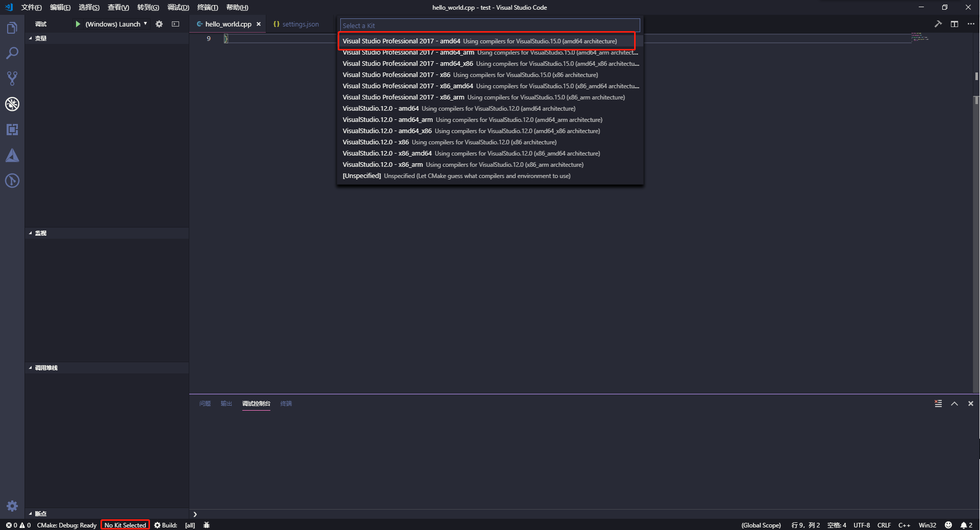Screen dimensions: 980x530
Task: Open the Source Control view
Action: click(x=12, y=79)
